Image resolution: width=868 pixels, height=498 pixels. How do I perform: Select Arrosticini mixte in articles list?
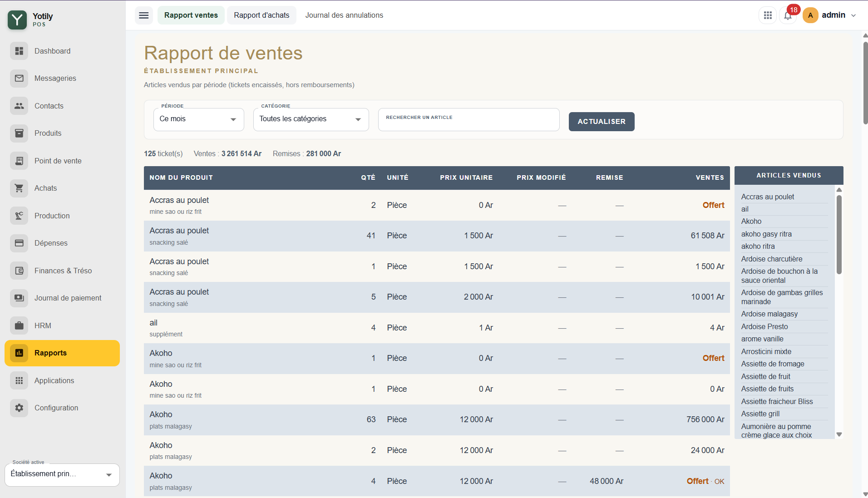(x=766, y=352)
